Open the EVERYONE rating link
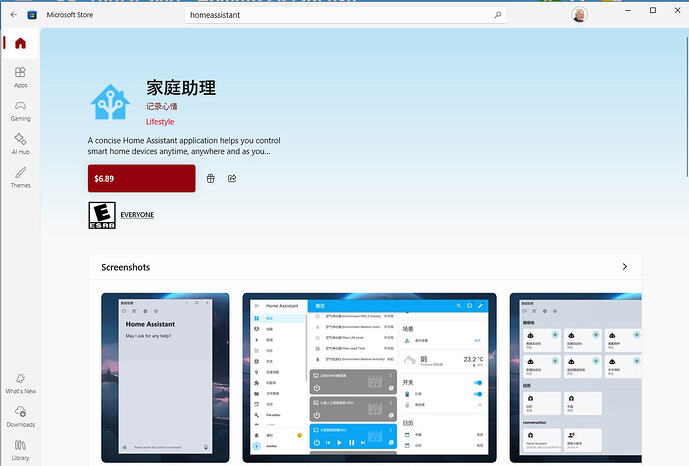 [137, 215]
